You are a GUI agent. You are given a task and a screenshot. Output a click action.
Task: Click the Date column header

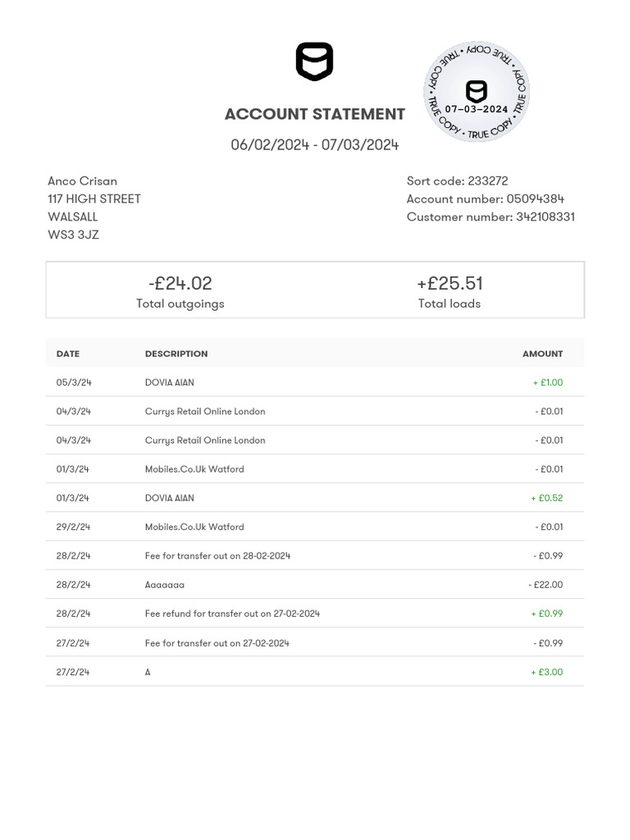pos(68,354)
